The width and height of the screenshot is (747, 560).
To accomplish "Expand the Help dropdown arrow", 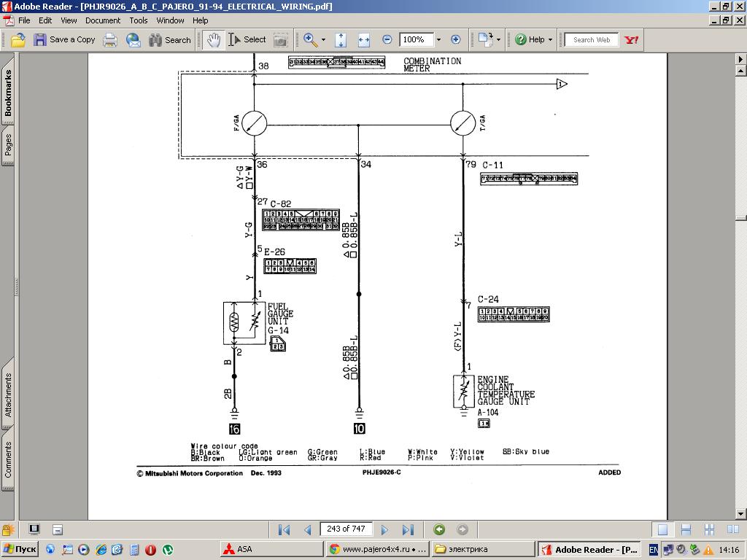I will point(550,39).
